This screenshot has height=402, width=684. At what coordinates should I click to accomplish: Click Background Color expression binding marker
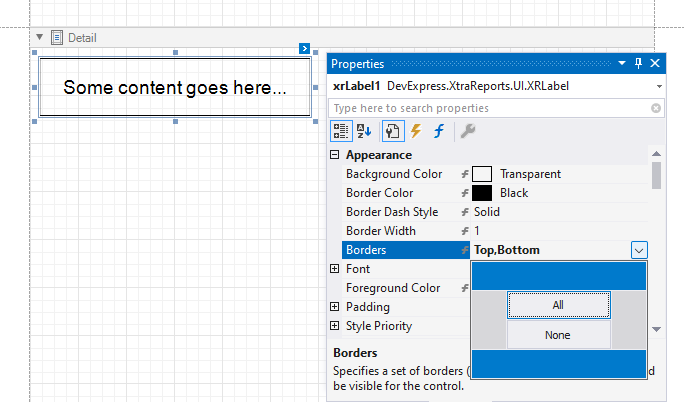[465, 174]
